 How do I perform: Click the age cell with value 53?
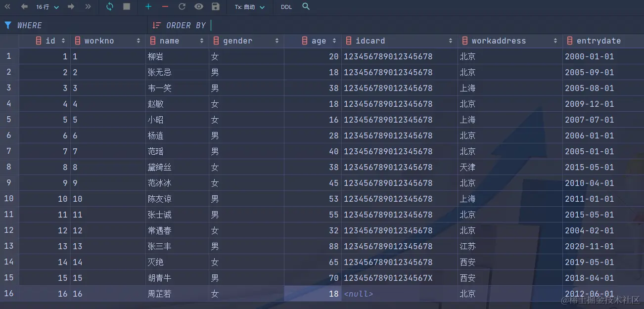tap(313, 199)
